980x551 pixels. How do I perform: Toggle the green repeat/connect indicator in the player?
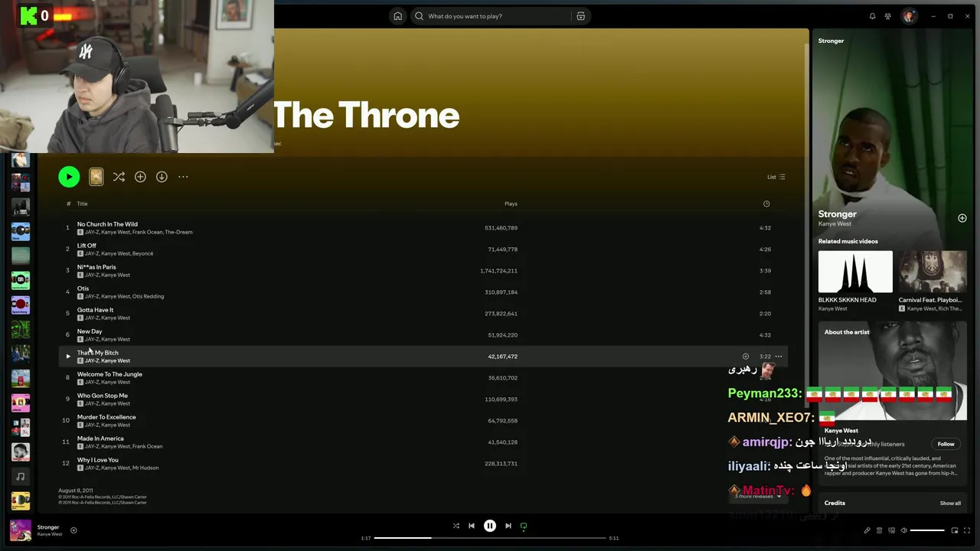point(524,526)
